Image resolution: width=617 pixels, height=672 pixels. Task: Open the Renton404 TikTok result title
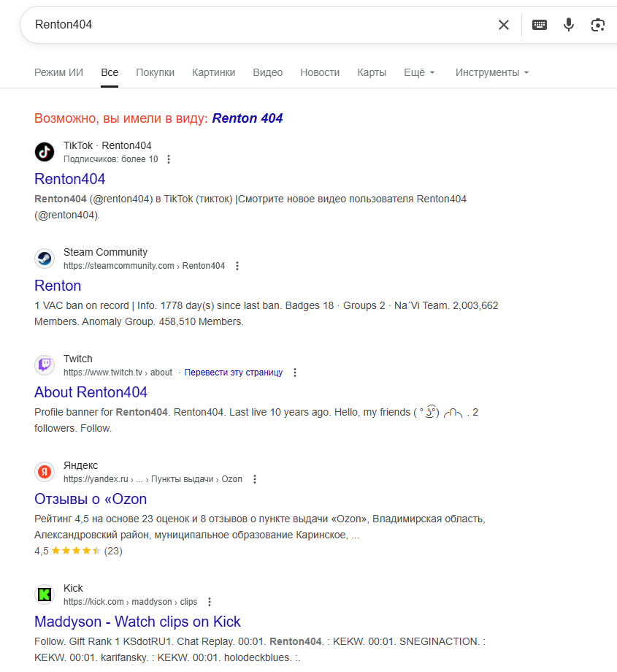pyautogui.click(x=70, y=179)
